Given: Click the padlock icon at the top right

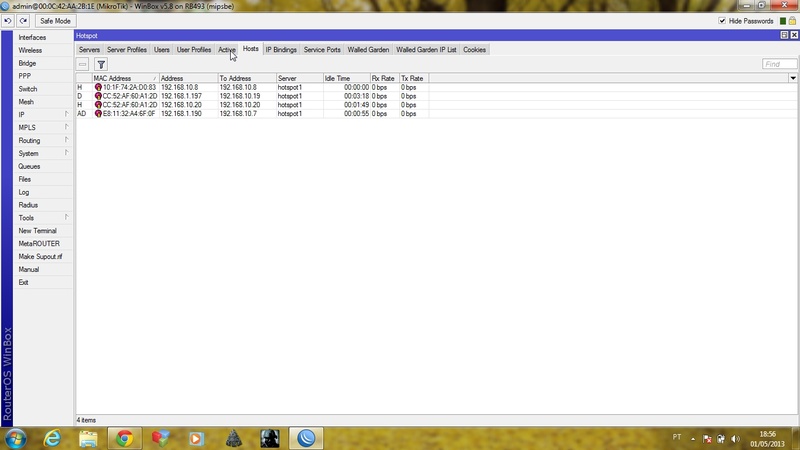Looking at the screenshot, I should click(x=792, y=21).
